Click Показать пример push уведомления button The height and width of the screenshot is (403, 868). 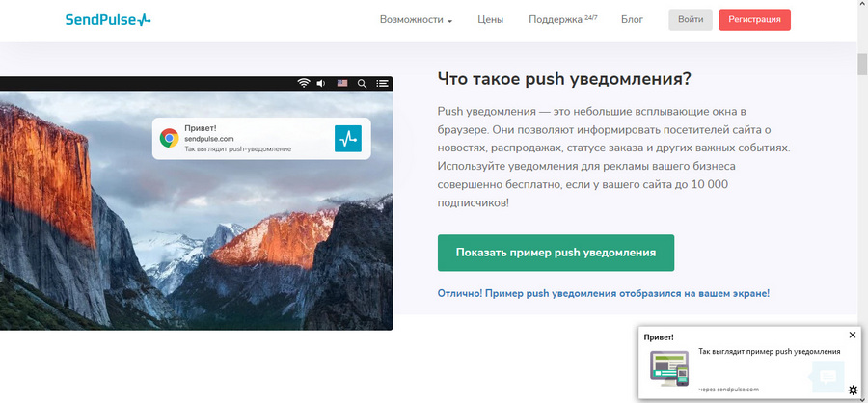pos(556,253)
